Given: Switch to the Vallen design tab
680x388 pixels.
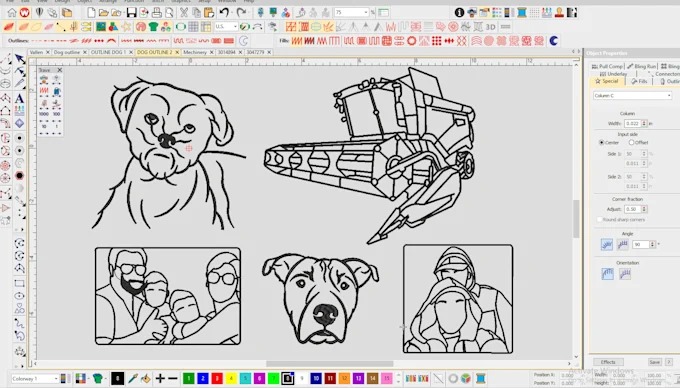Looking at the screenshot, I should [36, 52].
